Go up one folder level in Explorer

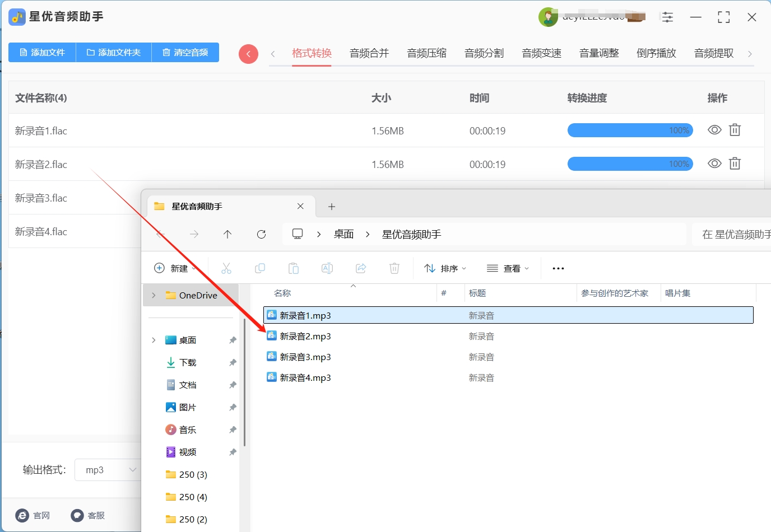pyautogui.click(x=227, y=234)
